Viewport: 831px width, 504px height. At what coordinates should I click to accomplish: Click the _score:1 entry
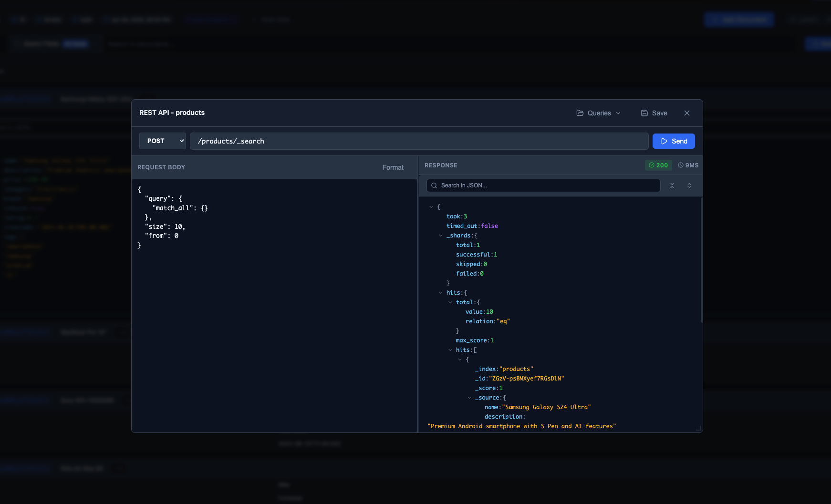click(x=488, y=388)
